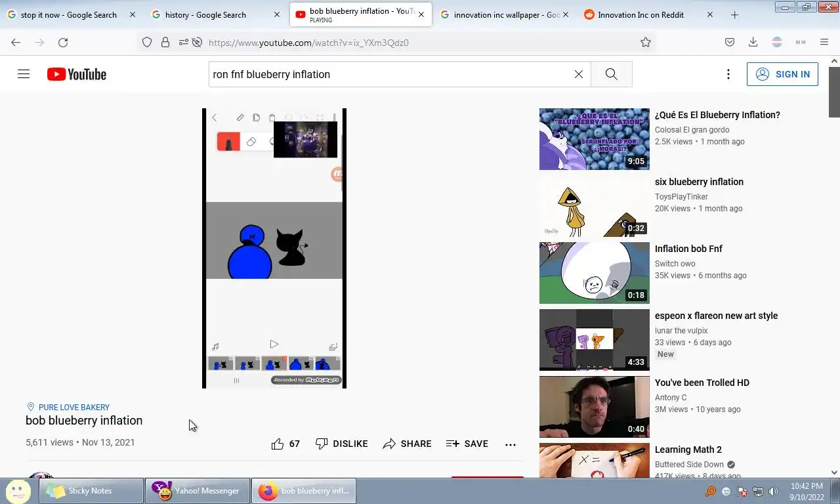Click the DISLIKE button
Viewport: 840px width, 504px height.
341,444
